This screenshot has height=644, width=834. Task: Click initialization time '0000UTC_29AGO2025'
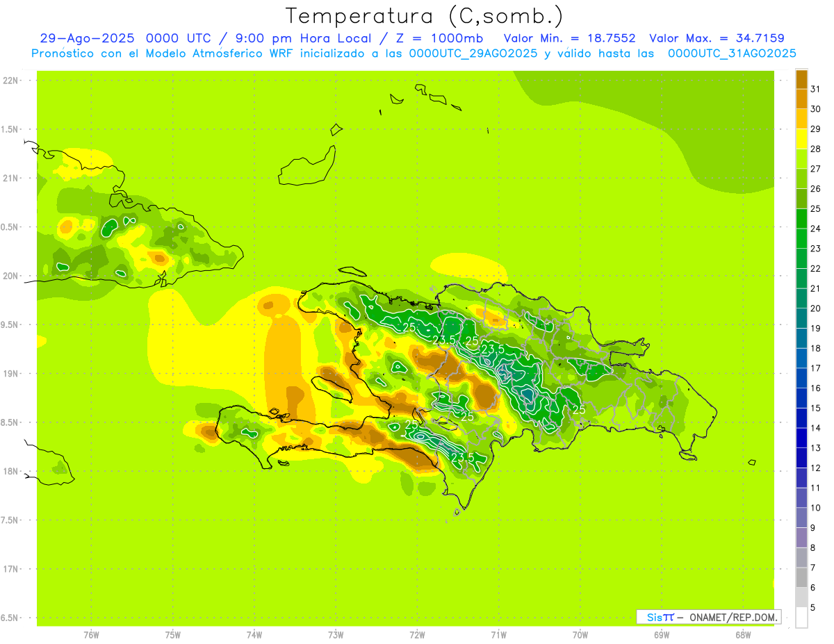click(x=473, y=53)
